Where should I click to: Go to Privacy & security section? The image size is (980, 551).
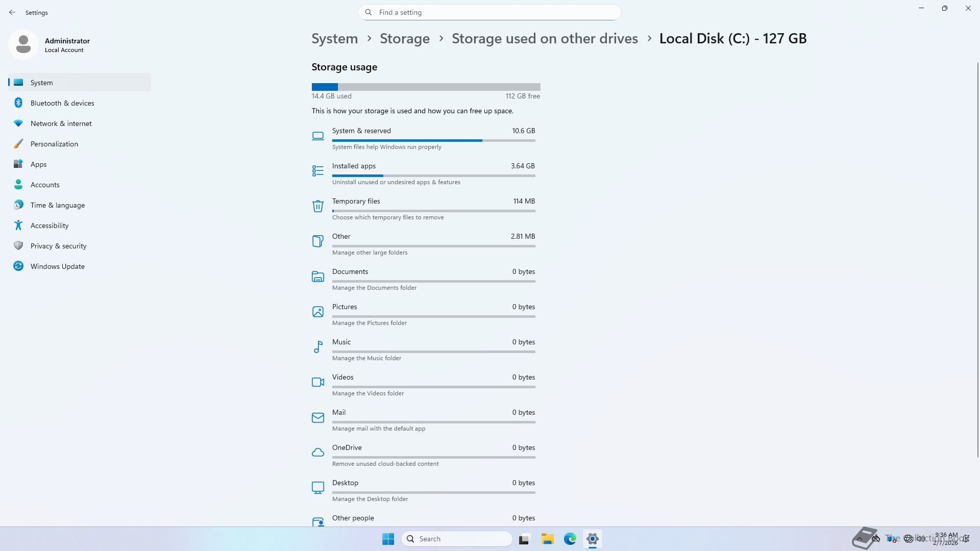click(x=58, y=246)
